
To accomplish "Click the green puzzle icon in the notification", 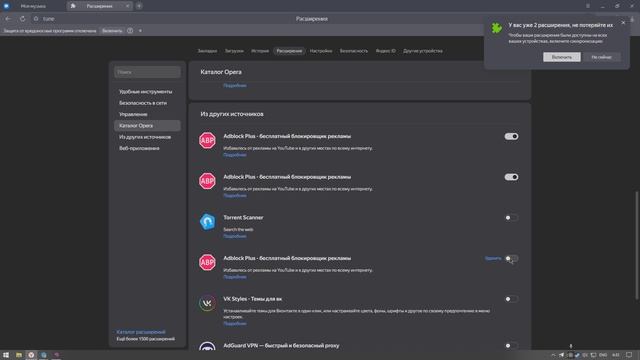I will pos(496,28).
